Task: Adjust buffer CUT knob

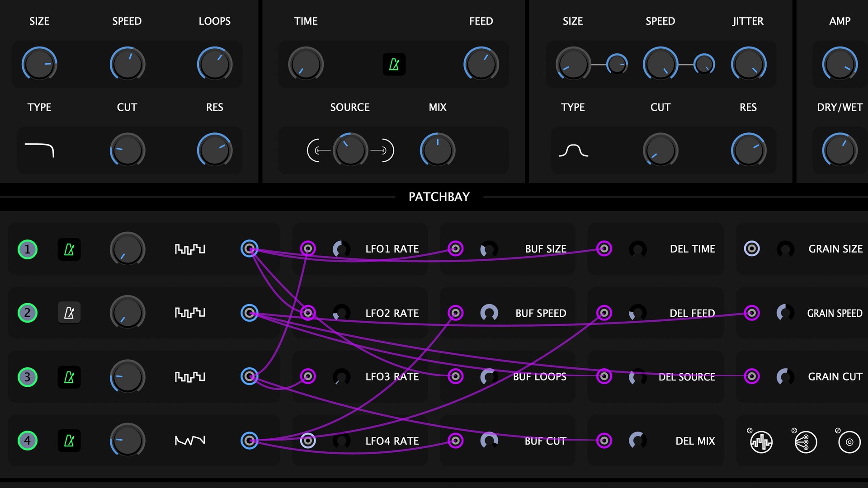Action: (127, 150)
